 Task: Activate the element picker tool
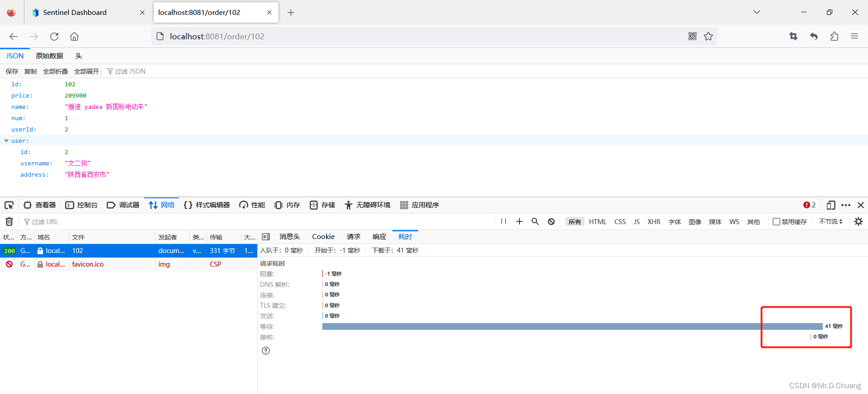pyautogui.click(x=9, y=205)
